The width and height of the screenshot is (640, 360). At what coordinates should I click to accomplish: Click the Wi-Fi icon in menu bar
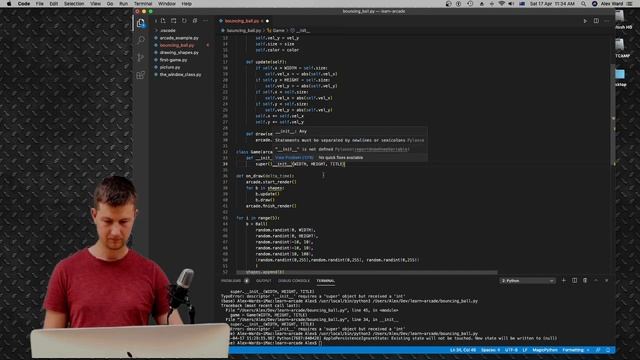point(502,4)
